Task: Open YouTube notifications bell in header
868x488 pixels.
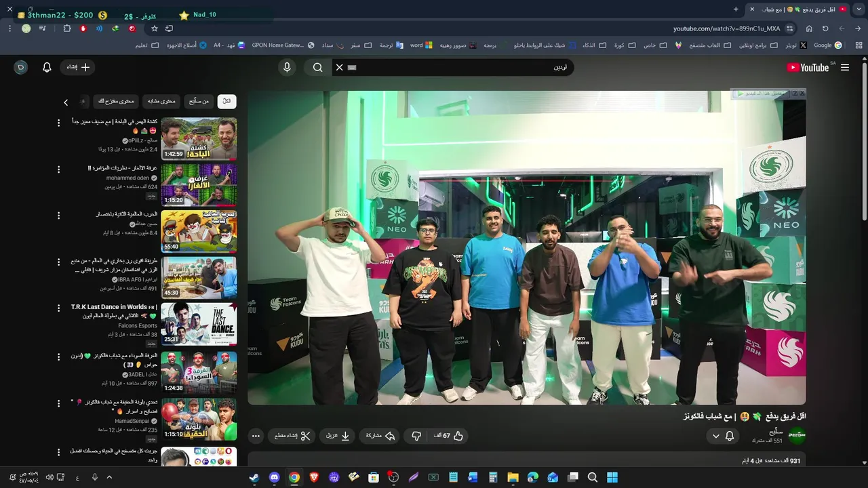Action: click(47, 67)
